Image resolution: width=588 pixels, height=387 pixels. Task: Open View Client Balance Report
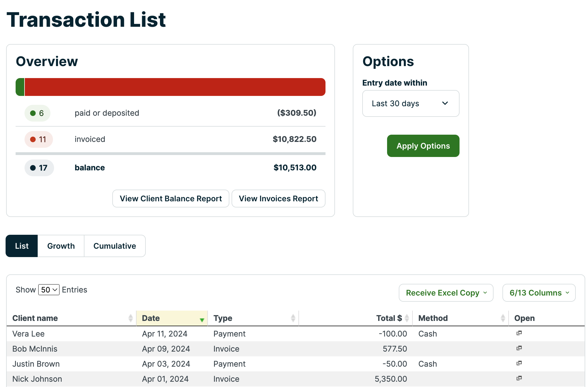pos(171,199)
